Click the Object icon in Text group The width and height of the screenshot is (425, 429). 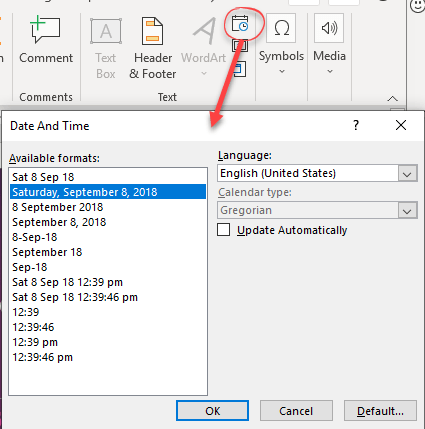240,69
